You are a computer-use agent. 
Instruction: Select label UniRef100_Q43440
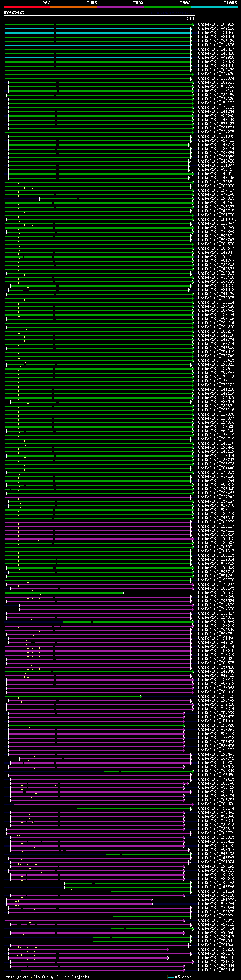pyautogui.click(x=216, y=120)
